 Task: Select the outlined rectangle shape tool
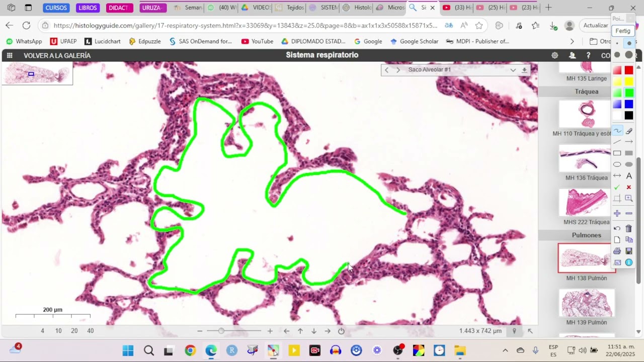click(617, 153)
